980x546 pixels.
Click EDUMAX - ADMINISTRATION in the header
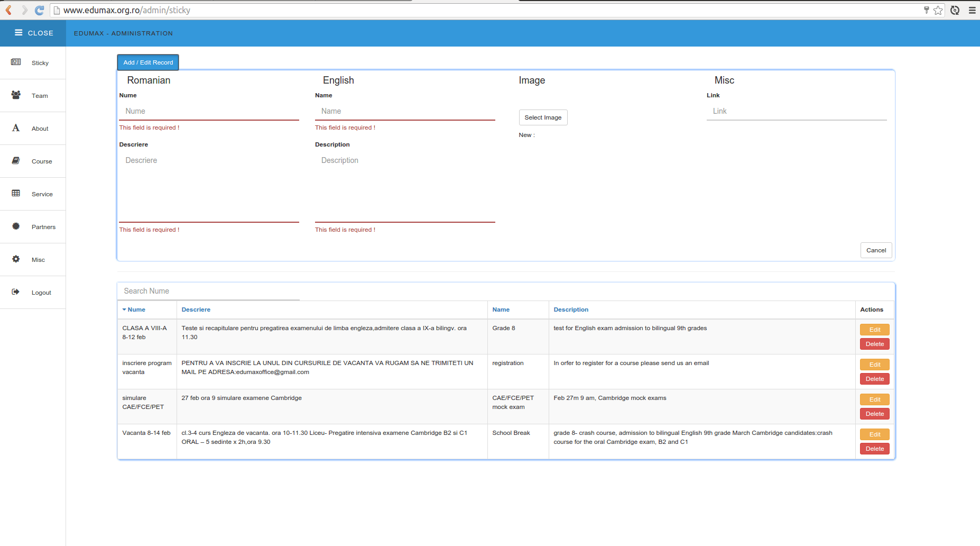[x=123, y=33]
